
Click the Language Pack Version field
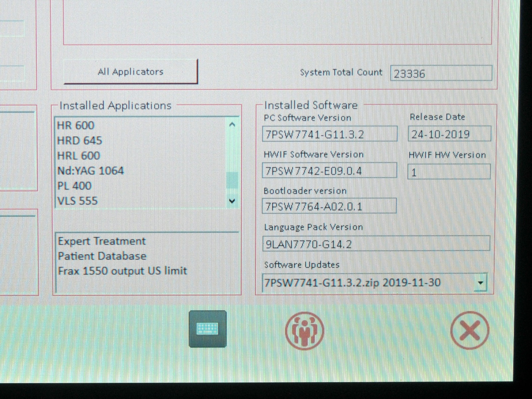[376, 244]
